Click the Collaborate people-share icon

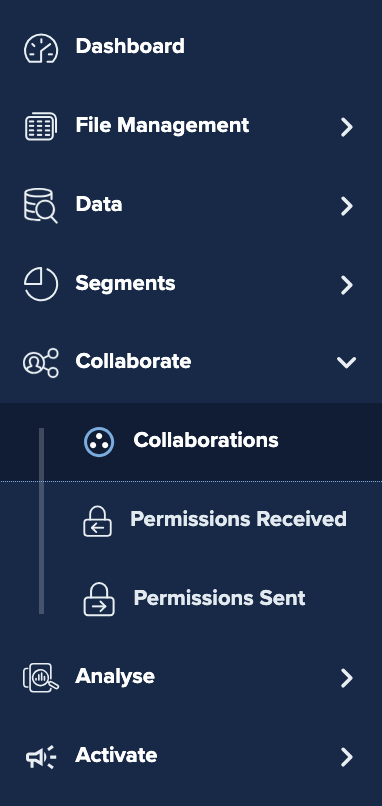(x=41, y=363)
